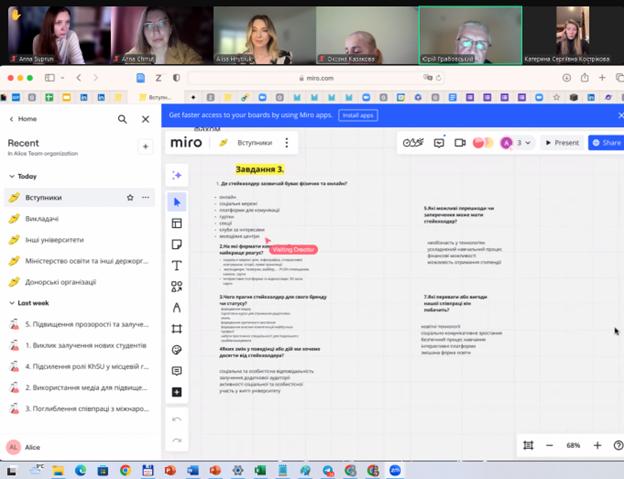Click the Share button
The image size is (624, 479).
[x=606, y=142]
